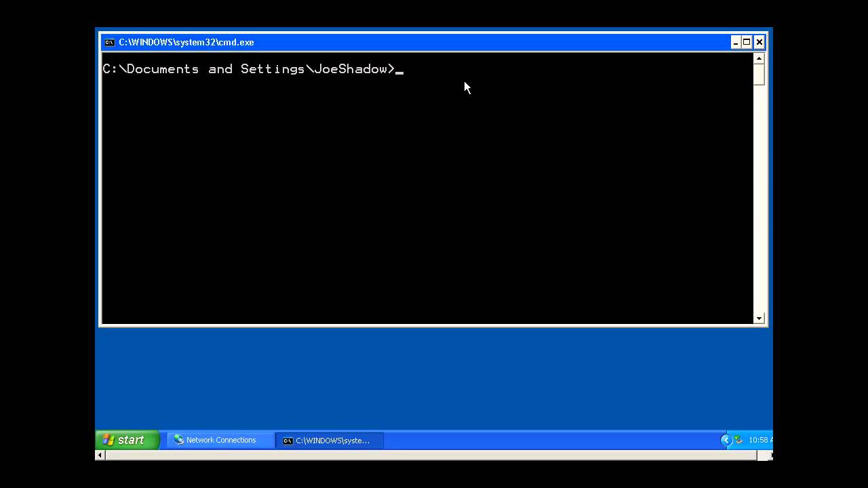Screen dimensions: 868x488
Task: Expand the hidden system tray icons
Action: pyautogui.click(x=725, y=440)
